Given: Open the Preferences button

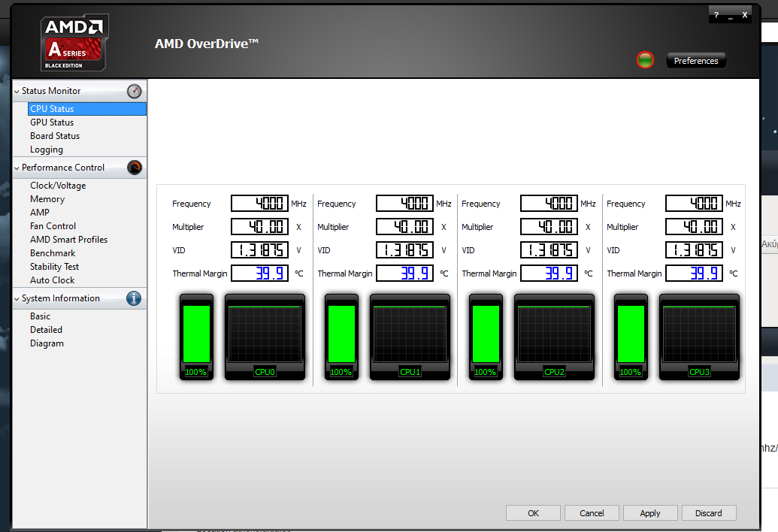Looking at the screenshot, I should (x=696, y=61).
